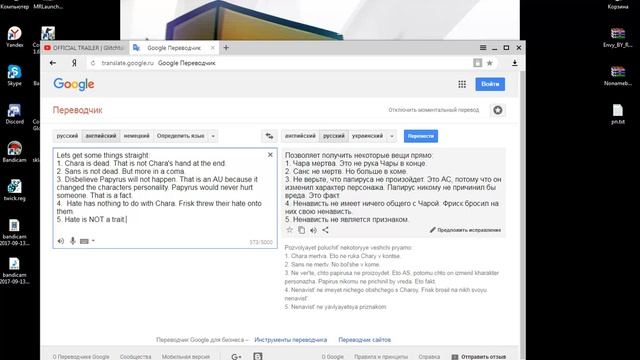This screenshot has height=360, width=640.
Task: Swap source and target languages
Action: pos(269,136)
